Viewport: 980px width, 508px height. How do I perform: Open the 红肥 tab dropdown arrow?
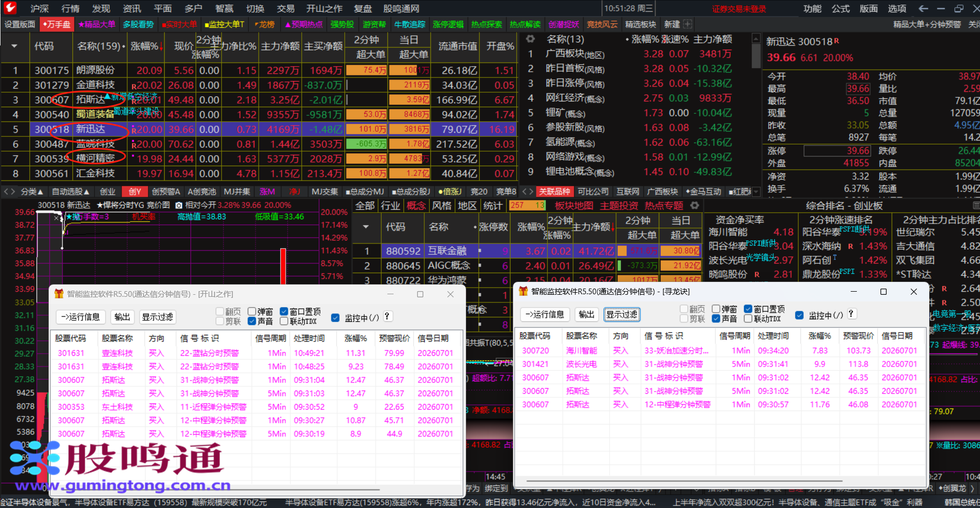pos(755,192)
